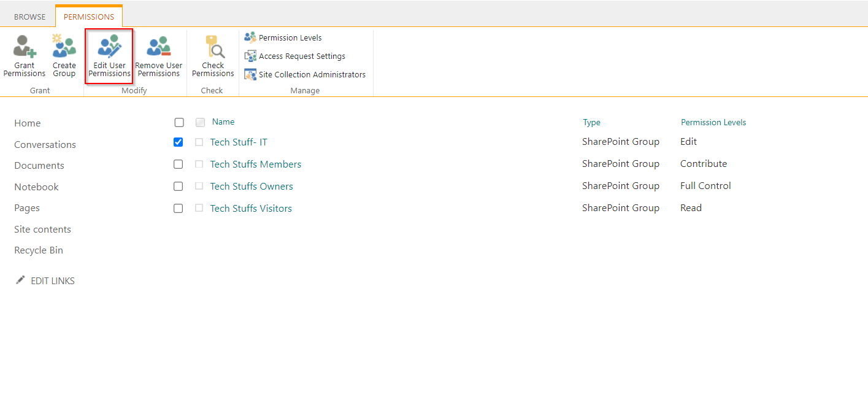
Task: Uncheck the Tech Stuff- IT checkbox
Action: 178,142
